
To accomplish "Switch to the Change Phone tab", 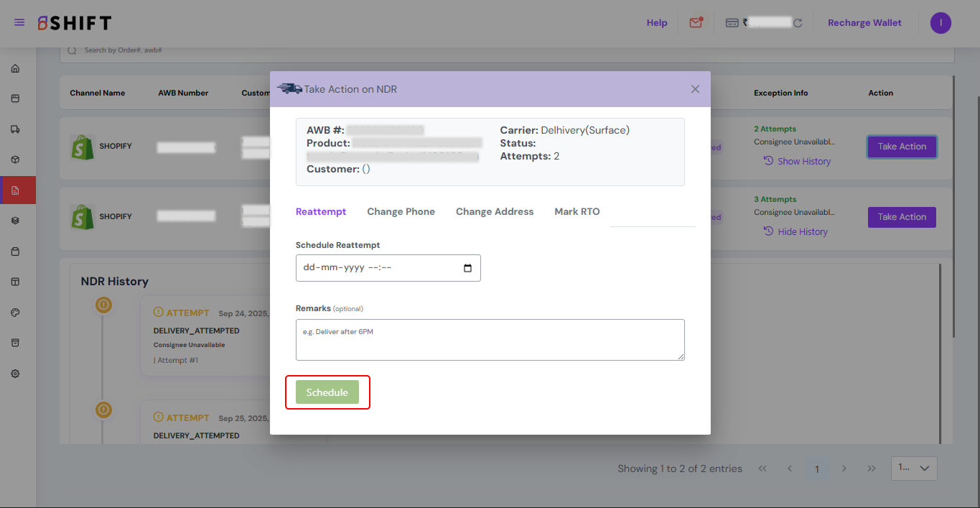I will tap(401, 212).
